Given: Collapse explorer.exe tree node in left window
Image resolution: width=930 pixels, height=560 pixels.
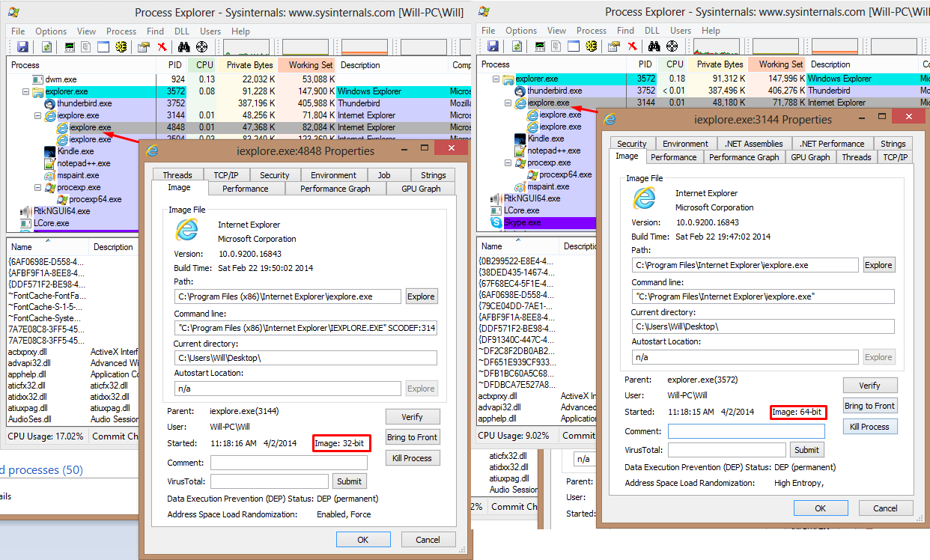Looking at the screenshot, I should (26, 91).
